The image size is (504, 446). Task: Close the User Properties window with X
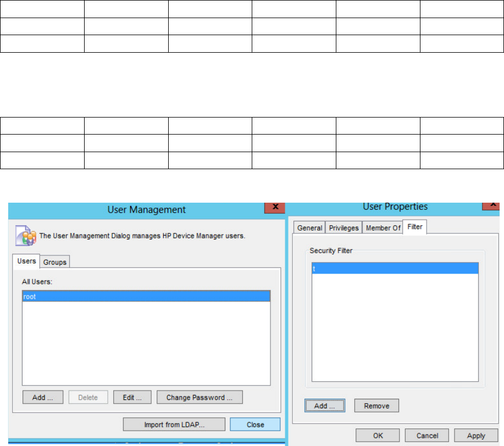click(491, 204)
